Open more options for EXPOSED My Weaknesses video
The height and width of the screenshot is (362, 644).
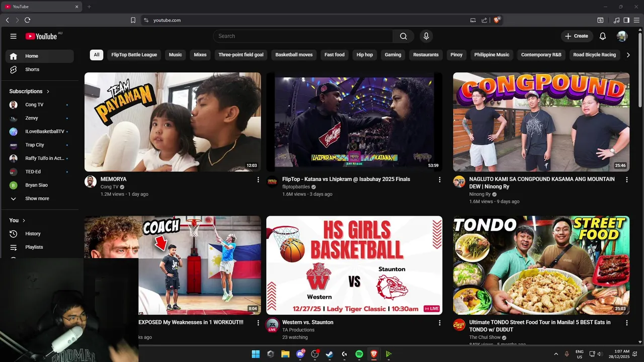[258, 323]
